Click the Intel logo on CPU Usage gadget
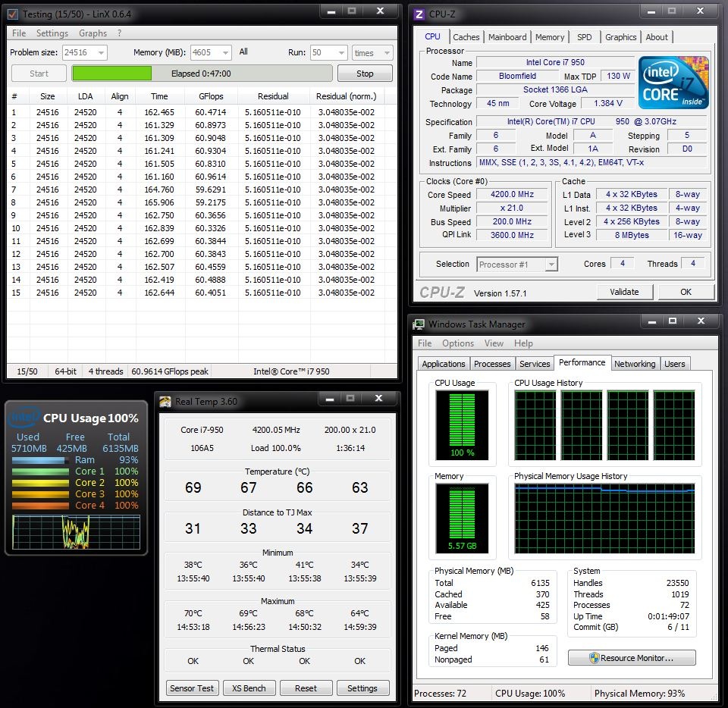Screen dimensions: 728x708 (24, 418)
